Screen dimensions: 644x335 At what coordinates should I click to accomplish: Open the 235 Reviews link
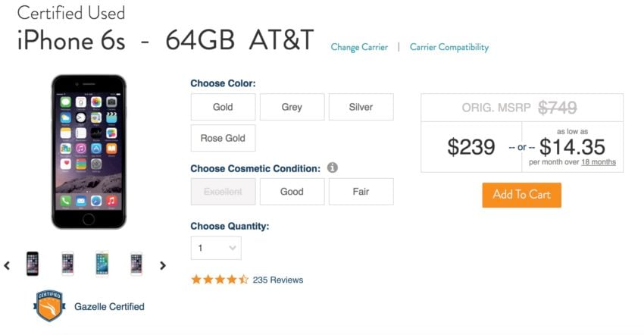(x=278, y=280)
